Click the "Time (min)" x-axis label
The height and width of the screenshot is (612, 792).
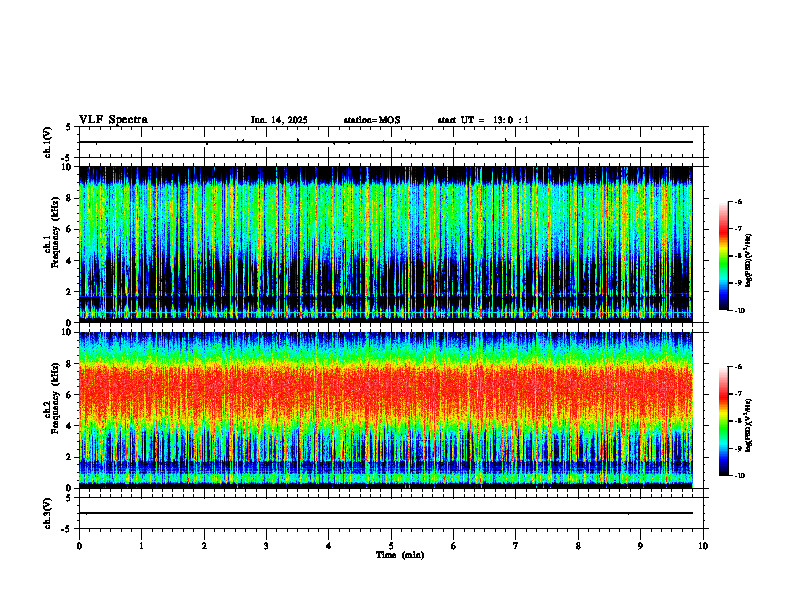(400, 555)
